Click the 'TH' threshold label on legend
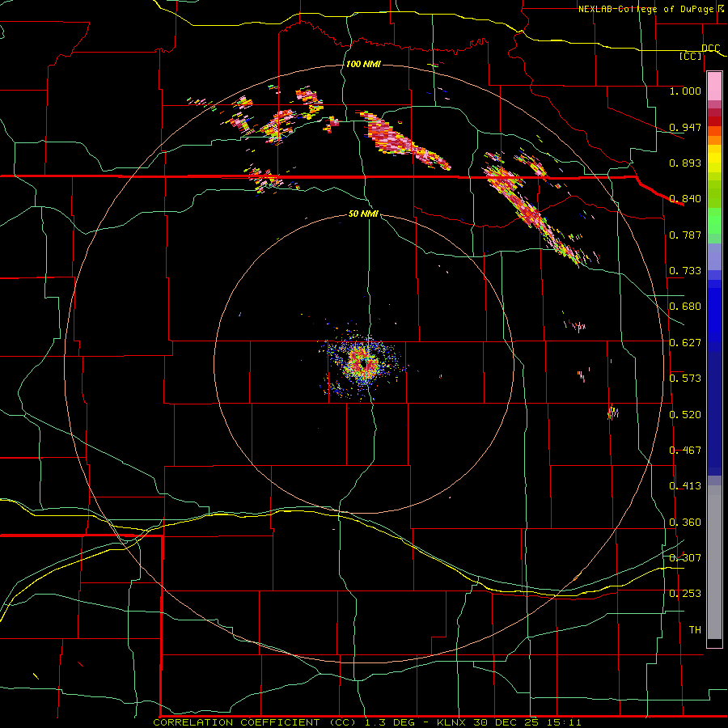The width and height of the screenshot is (728, 728). 695,630
